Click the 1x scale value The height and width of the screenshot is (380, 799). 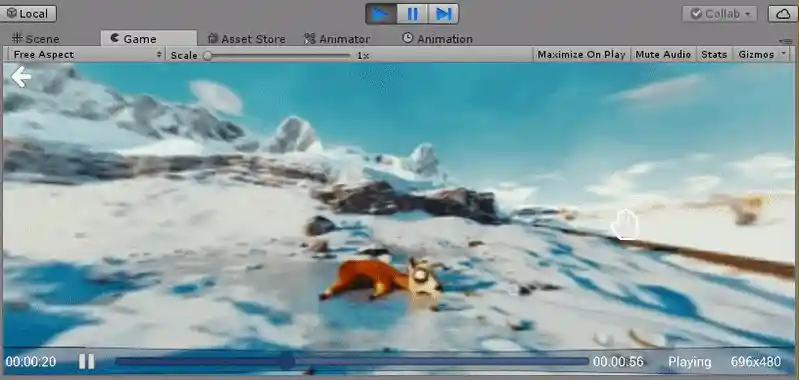click(x=363, y=56)
